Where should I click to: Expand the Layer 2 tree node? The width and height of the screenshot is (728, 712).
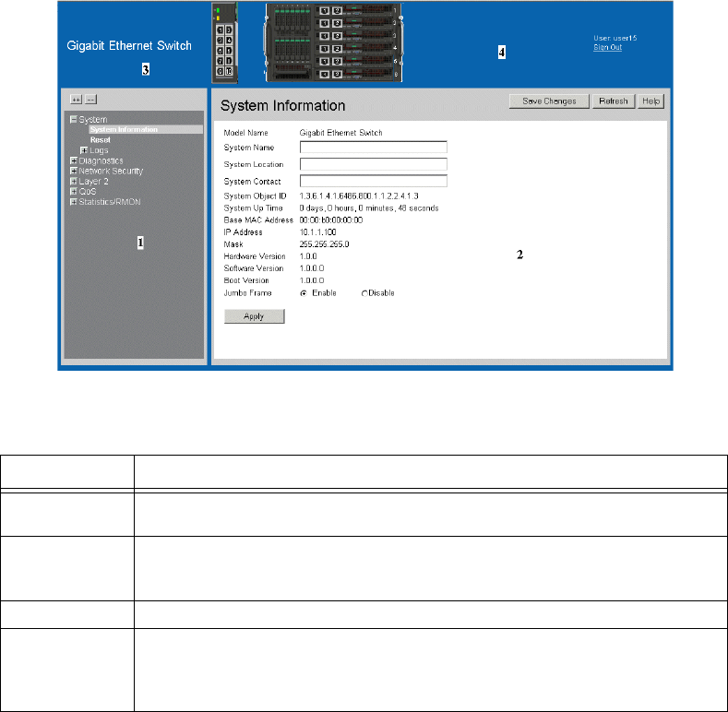[x=73, y=182]
